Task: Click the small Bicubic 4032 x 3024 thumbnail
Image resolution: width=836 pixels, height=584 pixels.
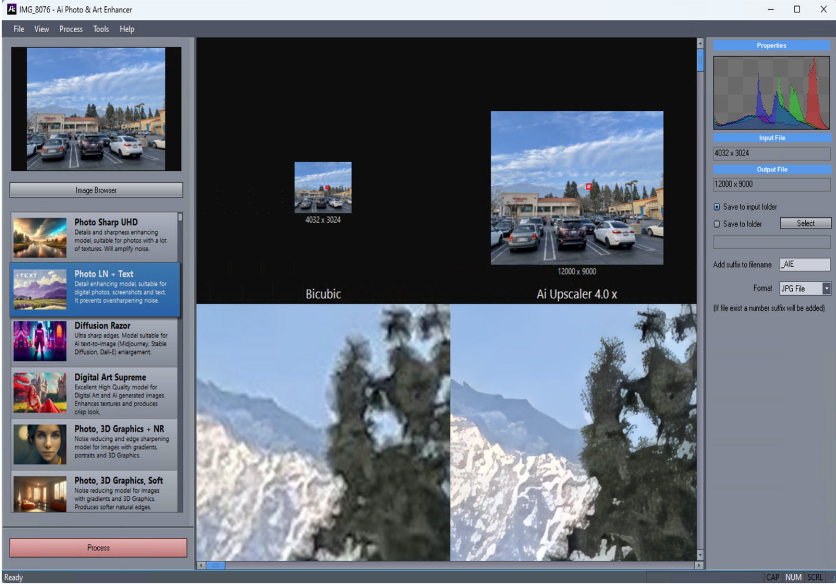Action: [x=323, y=187]
